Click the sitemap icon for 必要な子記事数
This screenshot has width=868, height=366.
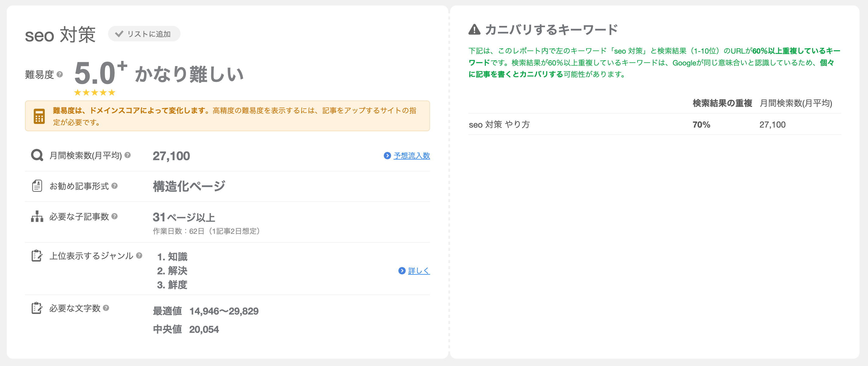37,216
